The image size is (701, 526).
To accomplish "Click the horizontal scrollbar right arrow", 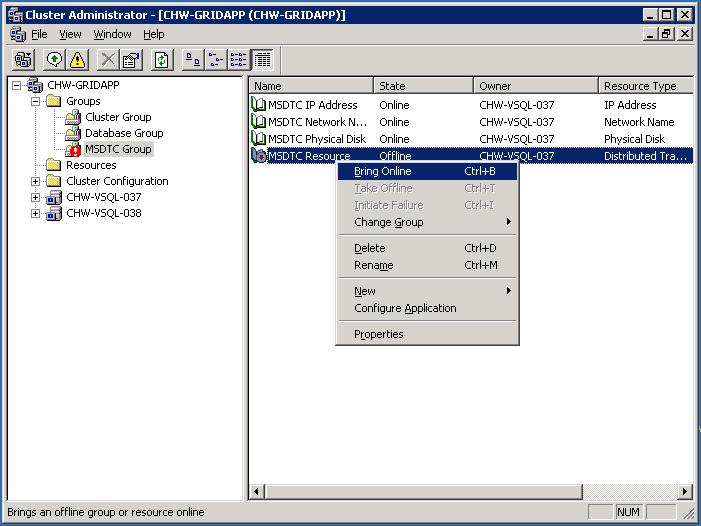I will [x=684, y=492].
